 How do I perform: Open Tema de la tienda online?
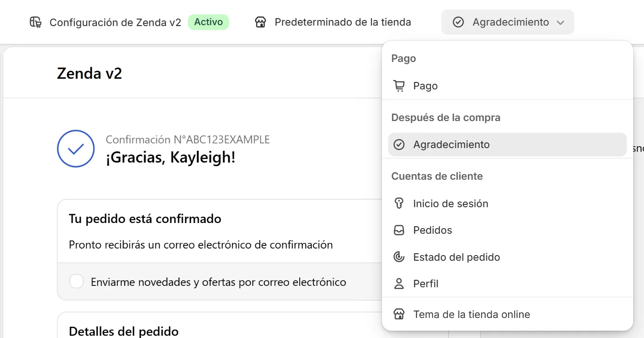pos(507,314)
